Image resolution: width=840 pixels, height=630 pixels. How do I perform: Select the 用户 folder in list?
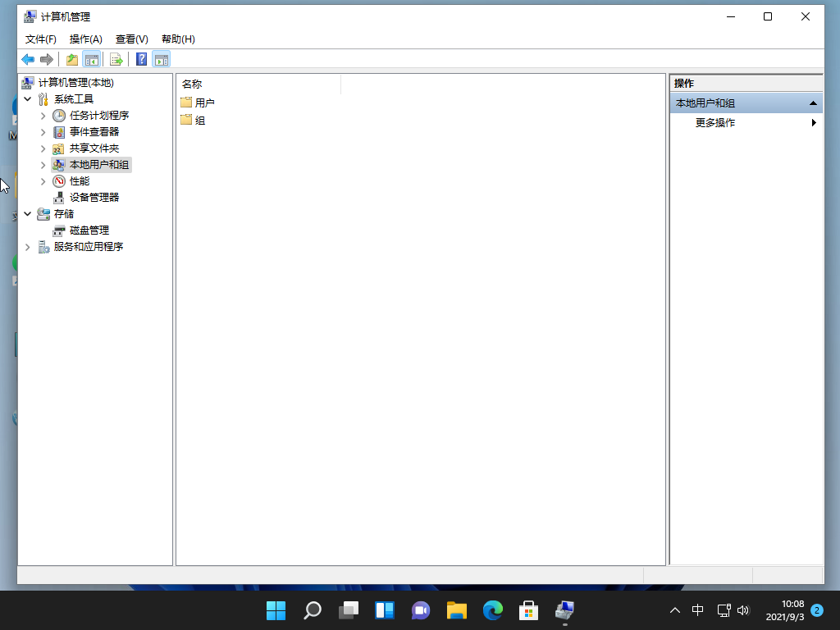204,103
